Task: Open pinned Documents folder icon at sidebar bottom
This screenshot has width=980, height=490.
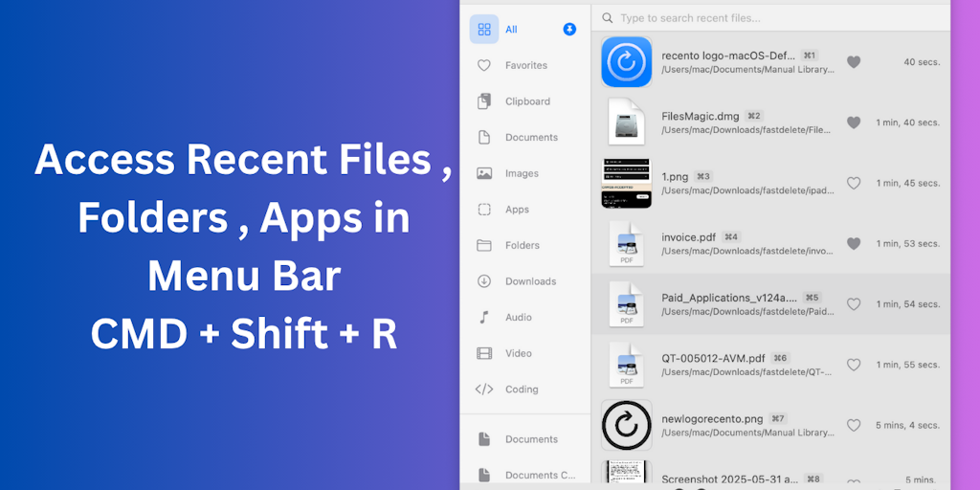Action: tap(483, 439)
